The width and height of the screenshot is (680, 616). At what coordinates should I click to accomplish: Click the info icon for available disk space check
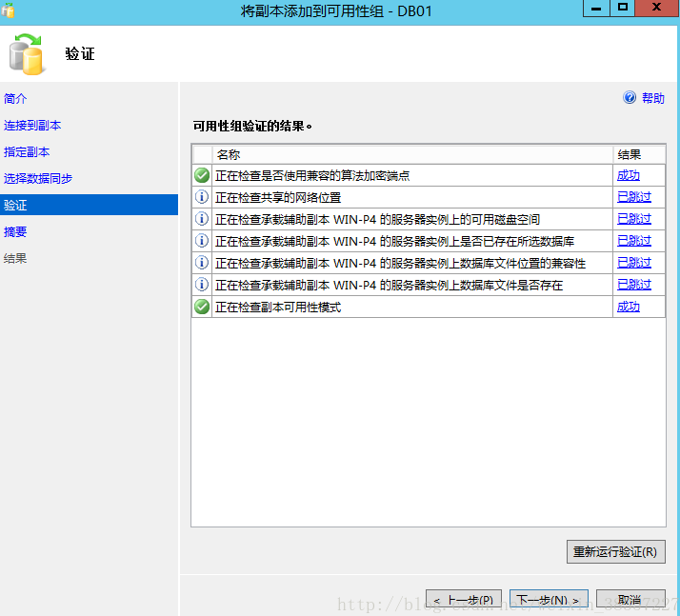click(202, 219)
